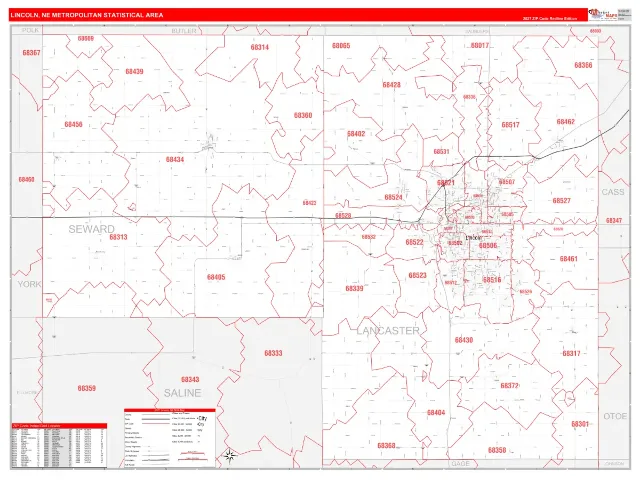
Task: Choose the 68527 ZIP label
Action: pyautogui.click(x=561, y=201)
